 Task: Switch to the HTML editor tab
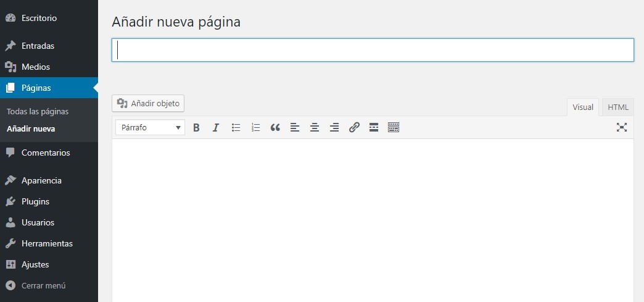click(617, 107)
